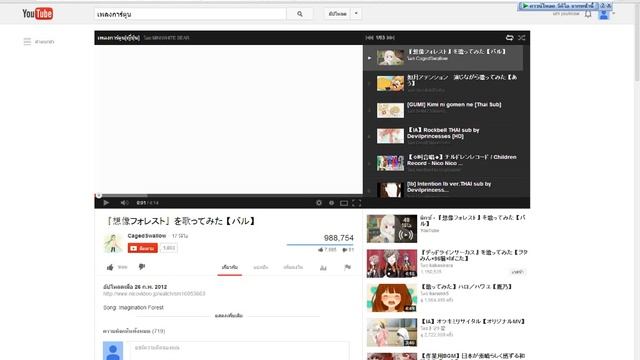Click the 988,754 view count
This screenshot has height=360, width=640.
coord(338,238)
